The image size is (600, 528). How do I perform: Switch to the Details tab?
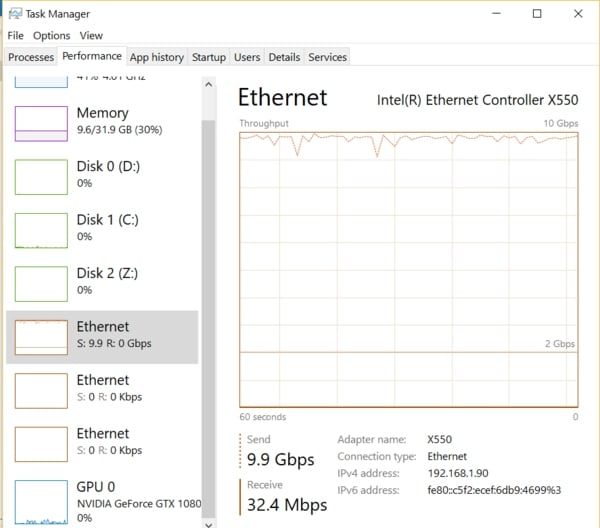point(284,57)
